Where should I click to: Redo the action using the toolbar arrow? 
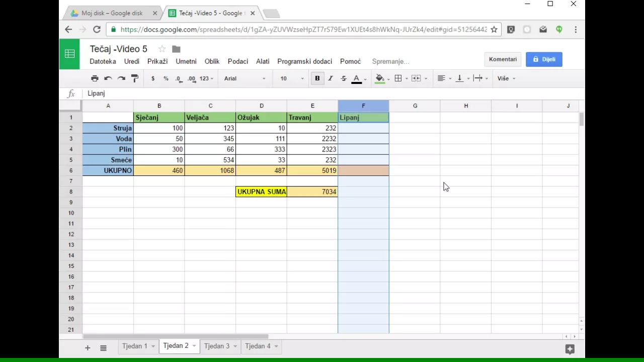coord(121,78)
